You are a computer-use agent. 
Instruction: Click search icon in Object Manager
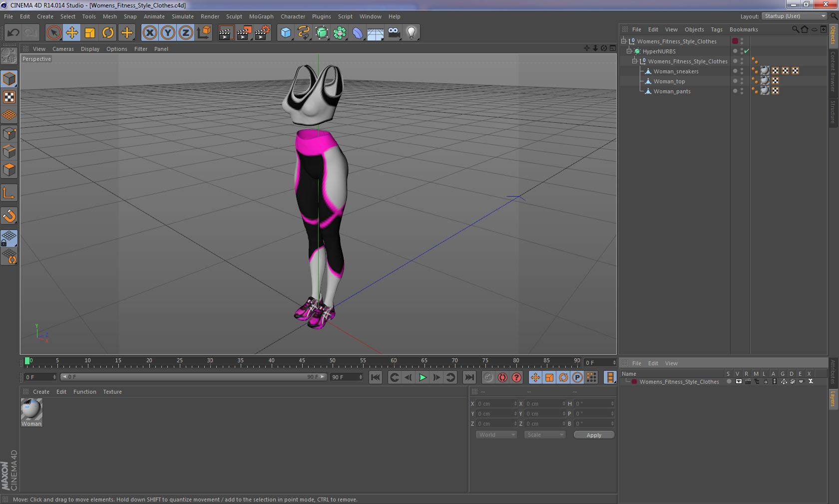[796, 29]
